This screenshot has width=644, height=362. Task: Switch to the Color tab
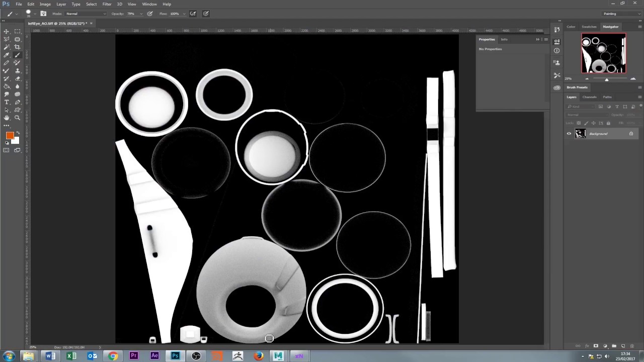[x=571, y=27]
